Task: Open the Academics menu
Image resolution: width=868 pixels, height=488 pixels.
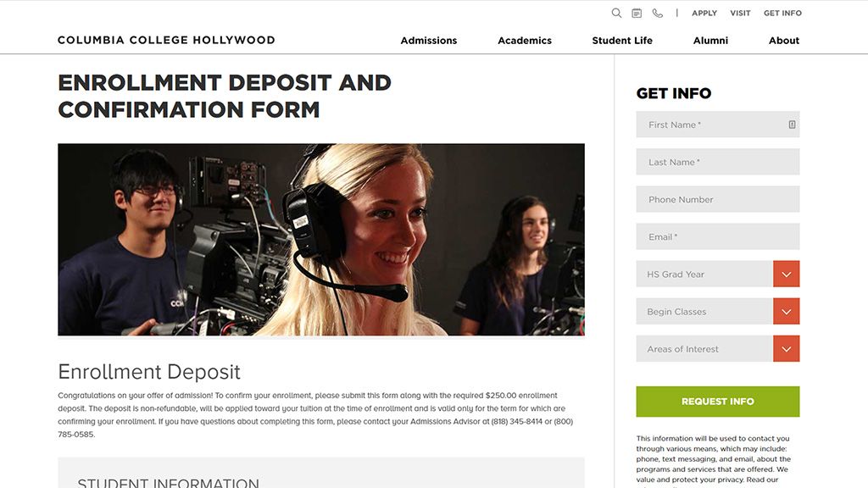Action: pos(524,41)
